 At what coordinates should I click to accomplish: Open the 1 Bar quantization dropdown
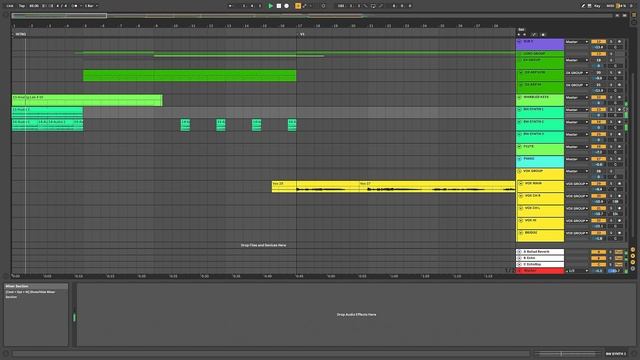coord(91,6)
